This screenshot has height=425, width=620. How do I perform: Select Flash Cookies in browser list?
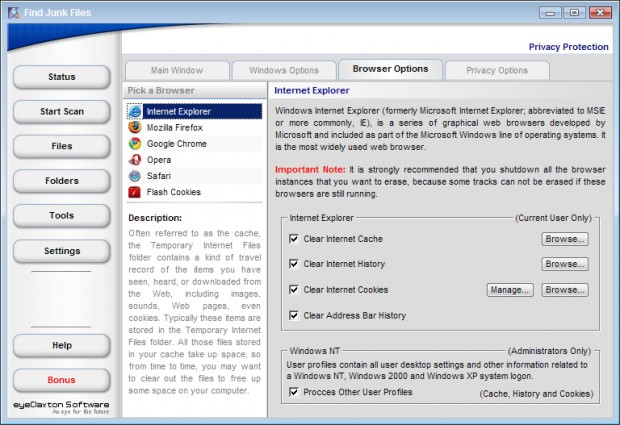coord(195,192)
